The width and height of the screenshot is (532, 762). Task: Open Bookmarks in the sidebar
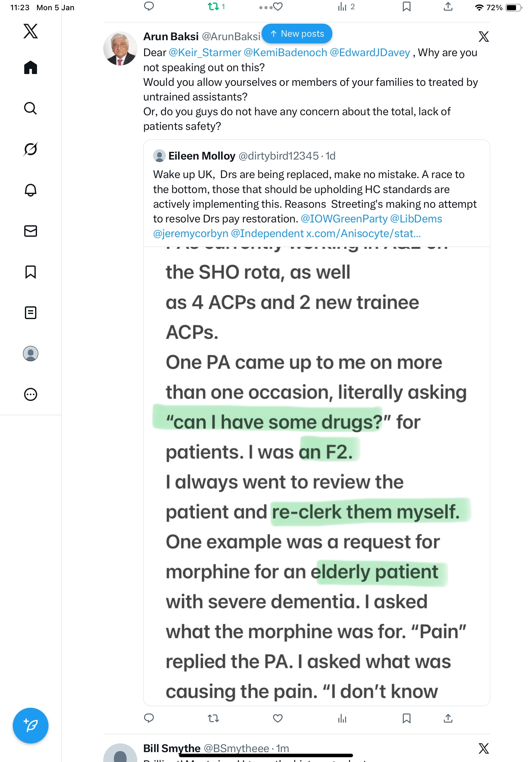tap(31, 272)
